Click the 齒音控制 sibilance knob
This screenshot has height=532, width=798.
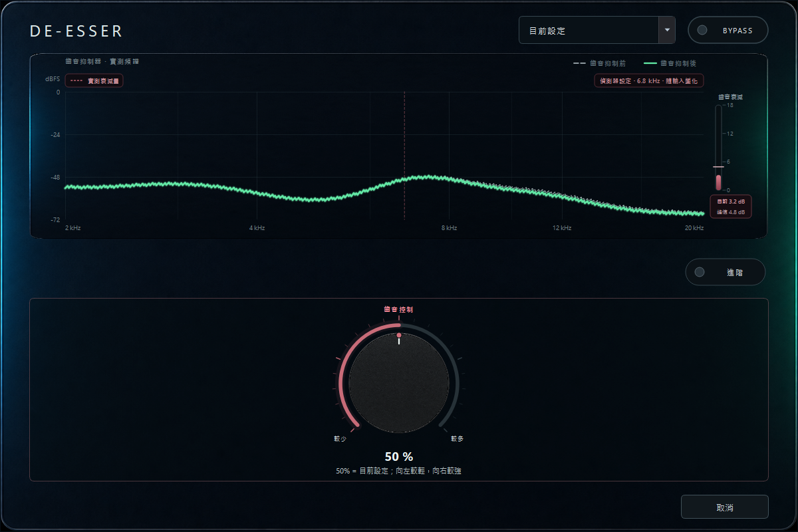399,384
